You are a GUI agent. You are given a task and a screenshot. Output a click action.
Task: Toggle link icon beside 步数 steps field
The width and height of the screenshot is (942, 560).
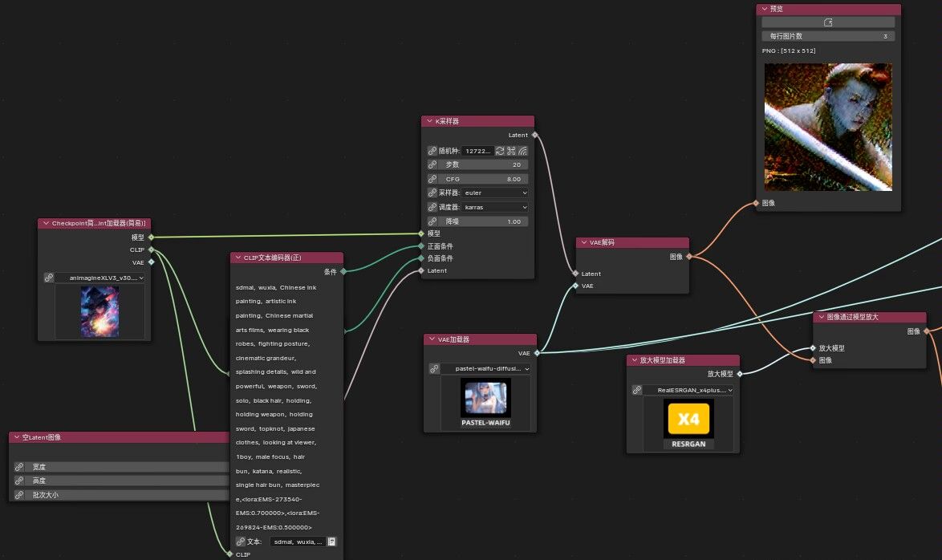click(x=432, y=164)
